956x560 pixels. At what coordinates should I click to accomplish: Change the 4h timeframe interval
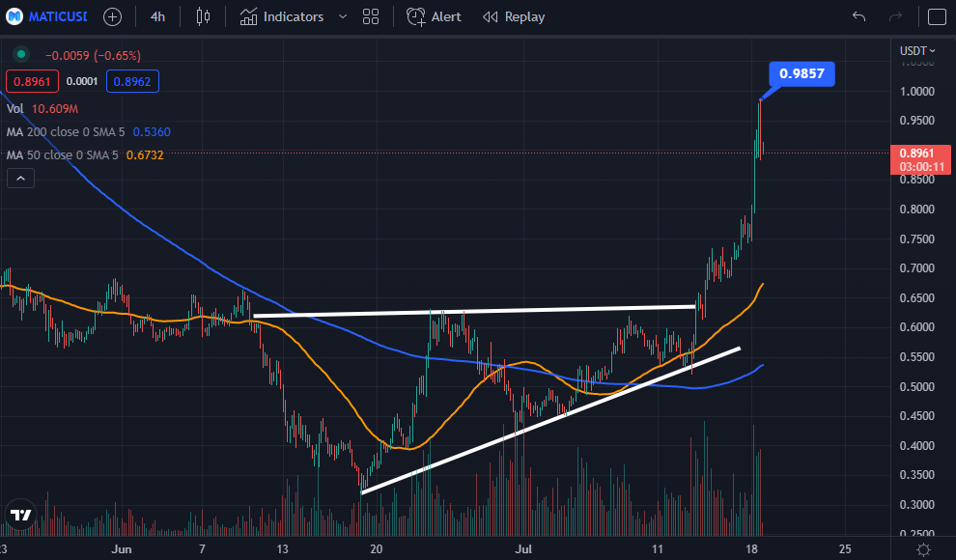coord(157,17)
